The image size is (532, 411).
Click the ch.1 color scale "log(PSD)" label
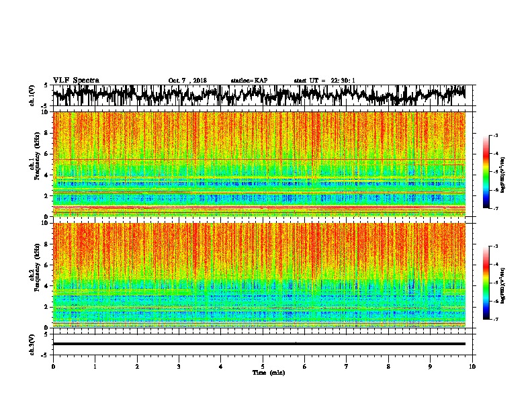[502, 175]
